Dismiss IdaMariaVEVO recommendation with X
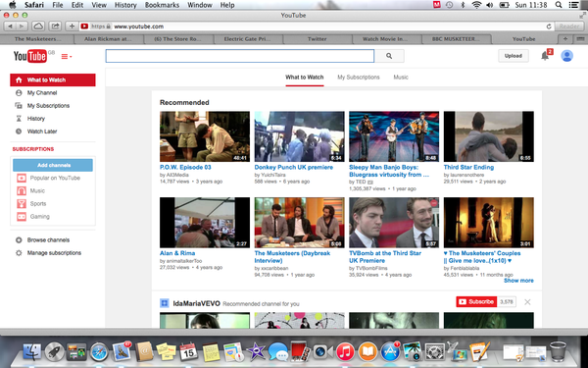The width and height of the screenshot is (588, 368). click(x=527, y=302)
